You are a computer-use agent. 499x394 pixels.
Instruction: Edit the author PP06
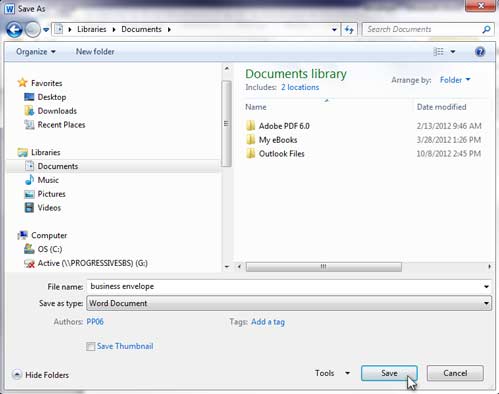coord(95,322)
